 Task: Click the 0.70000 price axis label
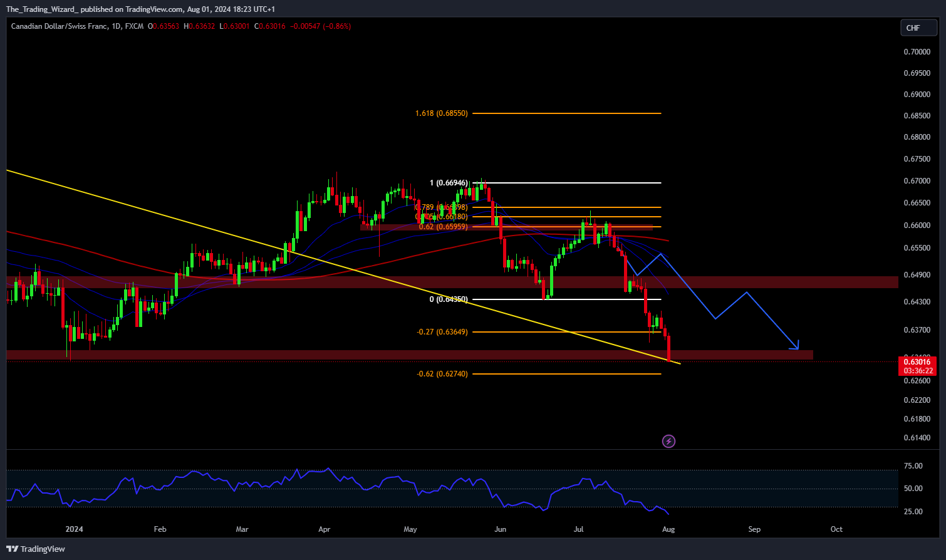click(917, 52)
